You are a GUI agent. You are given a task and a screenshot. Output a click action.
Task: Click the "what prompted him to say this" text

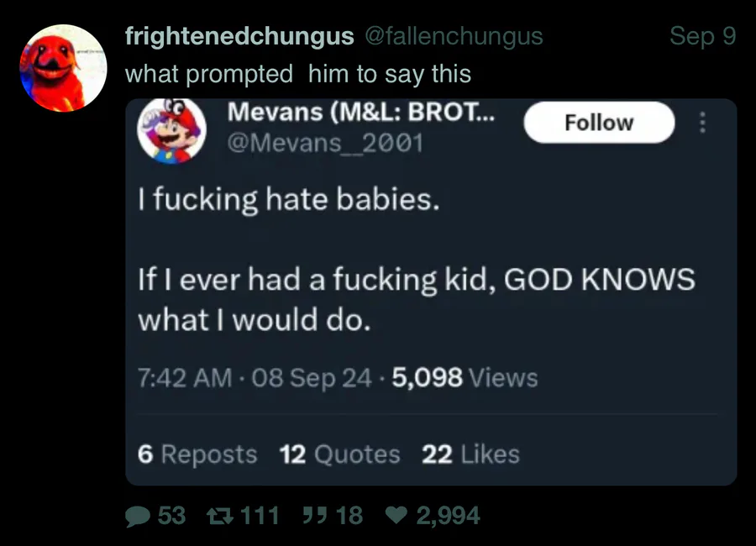[x=297, y=74]
